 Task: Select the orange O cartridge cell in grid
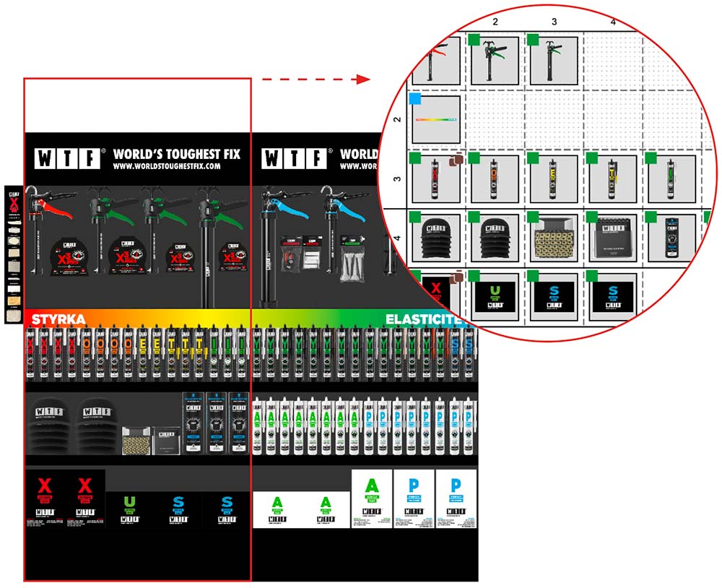click(495, 179)
